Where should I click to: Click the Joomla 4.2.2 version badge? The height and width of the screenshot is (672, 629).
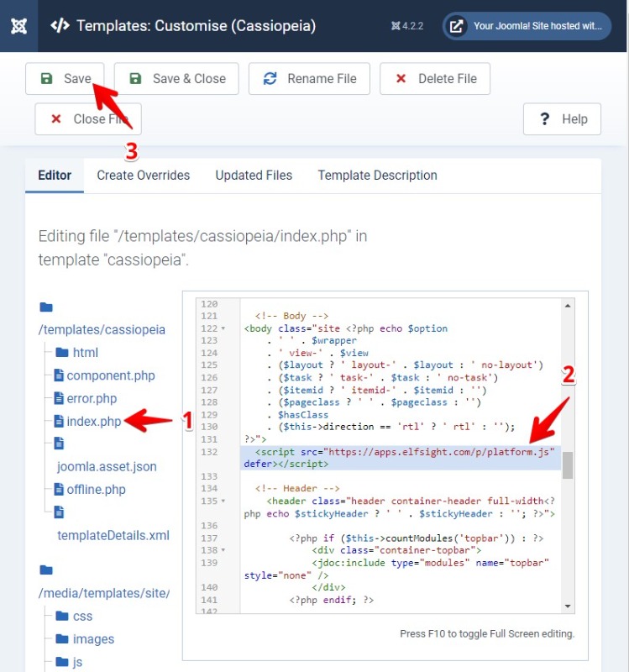[x=407, y=26]
